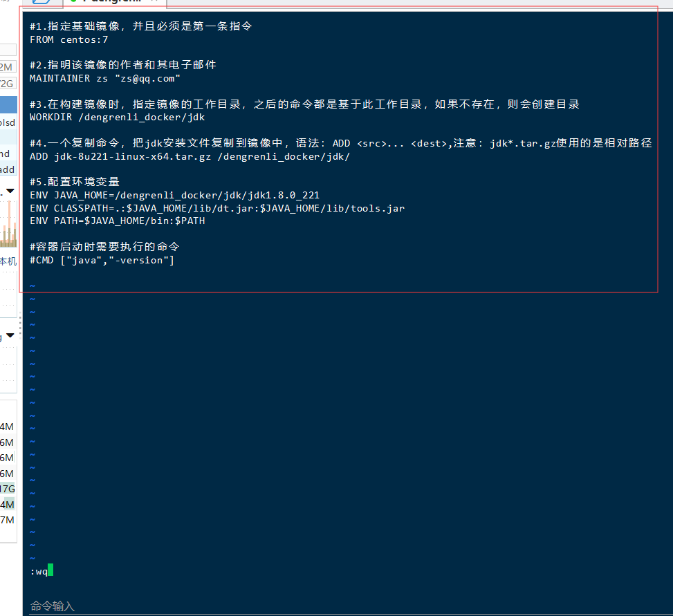This screenshot has width=673, height=616.
Task: Click the MAINTAINER zs "zs@qq.com" line
Action: (104, 79)
